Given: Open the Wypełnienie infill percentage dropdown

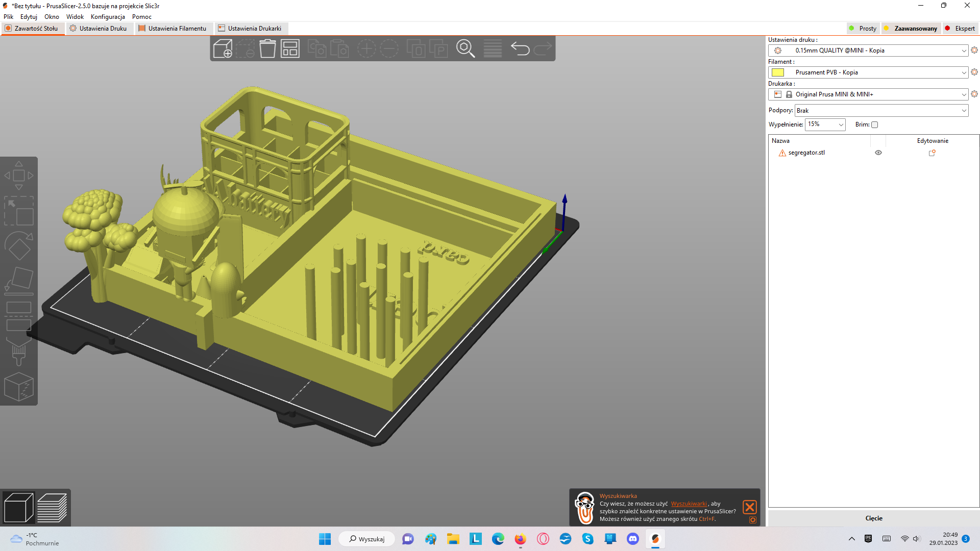Looking at the screenshot, I should point(825,124).
